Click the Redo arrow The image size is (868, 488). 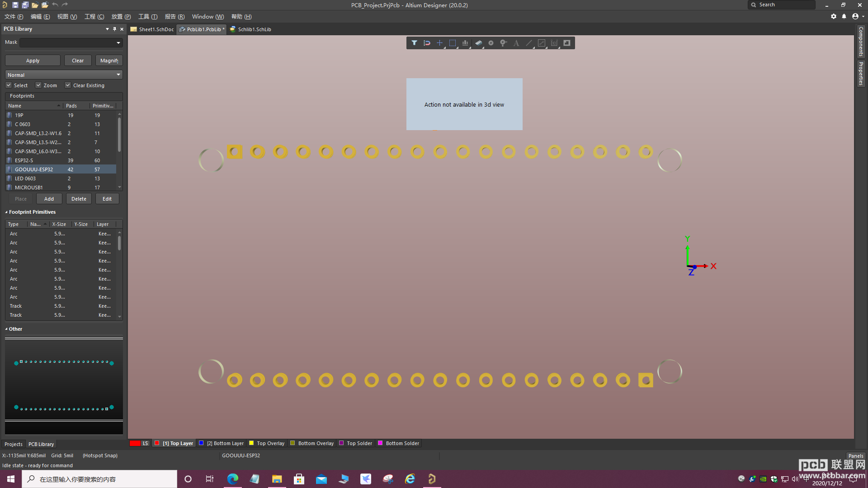coord(65,5)
